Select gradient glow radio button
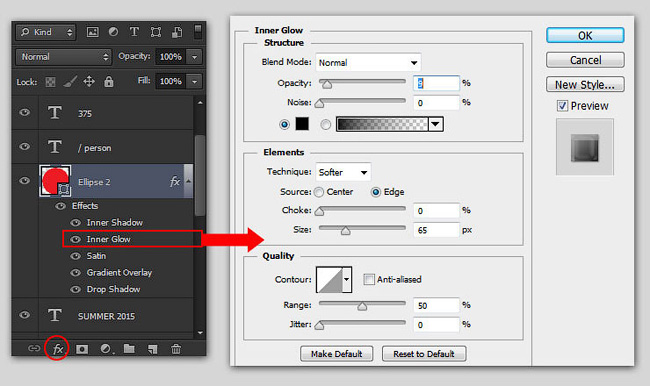Screen dimensions: 650x386 click(326, 124)
